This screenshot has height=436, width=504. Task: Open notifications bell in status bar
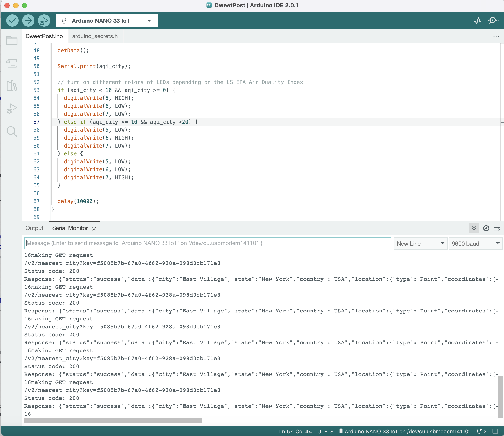481,431
